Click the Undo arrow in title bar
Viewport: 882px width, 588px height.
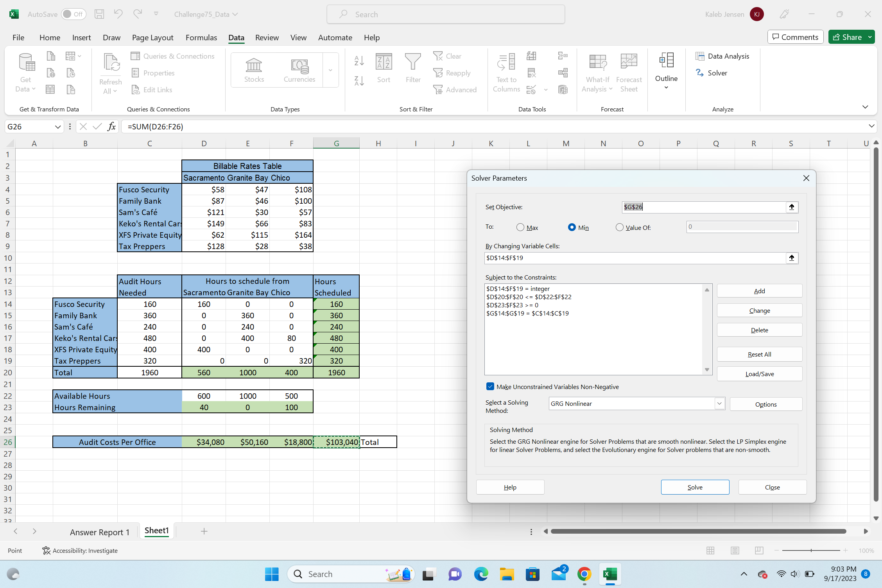[x=118, y=14]
